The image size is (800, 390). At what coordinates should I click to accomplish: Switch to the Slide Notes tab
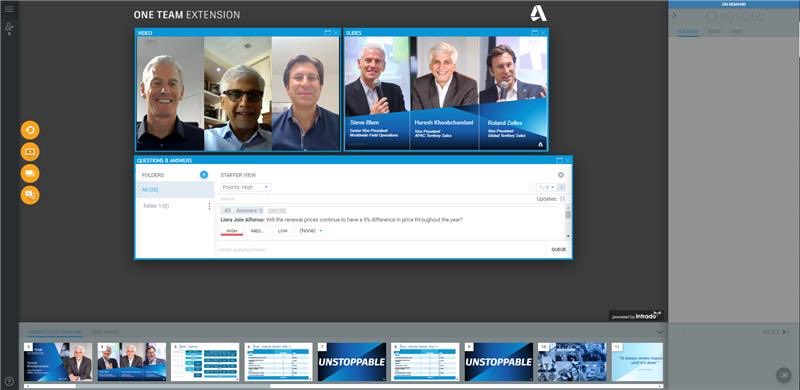pos(105,332)
